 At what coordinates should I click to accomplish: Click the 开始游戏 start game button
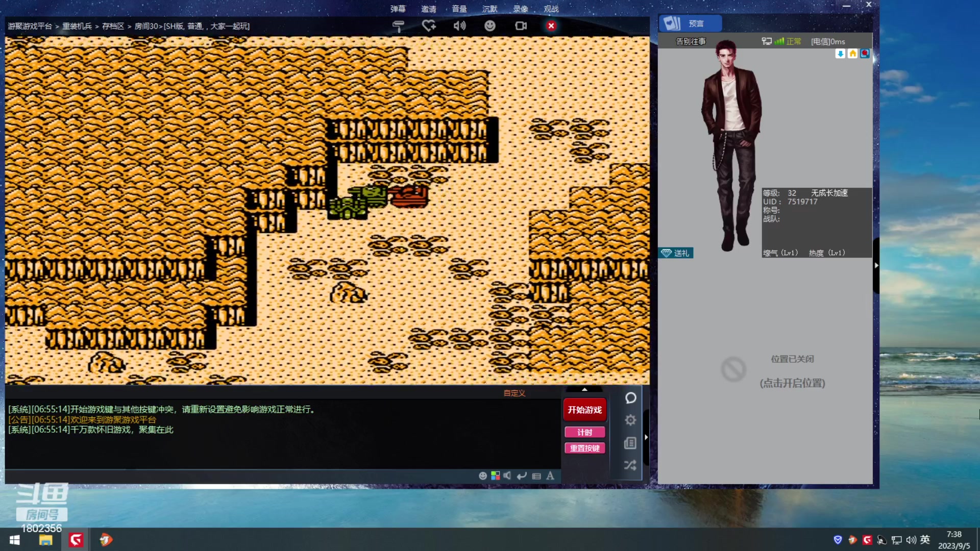585,410
